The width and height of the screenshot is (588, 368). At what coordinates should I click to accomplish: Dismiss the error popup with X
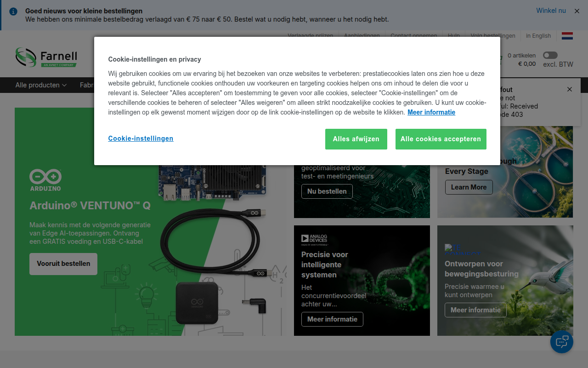tap(570, 89)
